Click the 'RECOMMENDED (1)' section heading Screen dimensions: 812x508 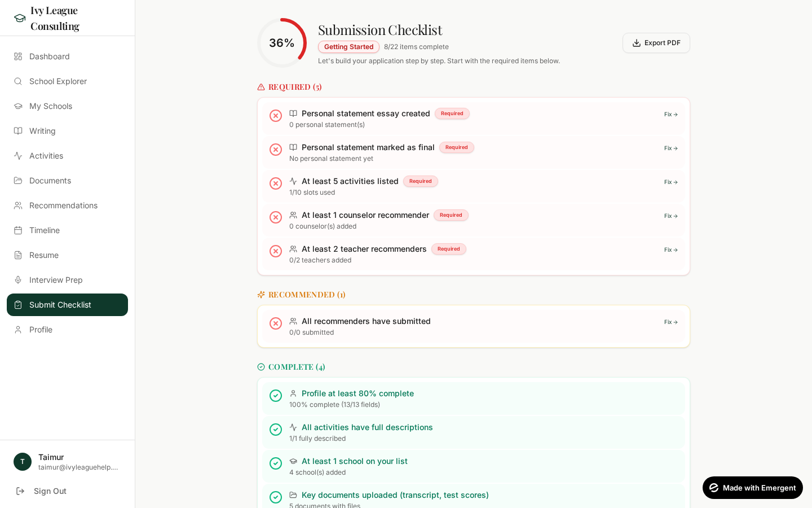(307, 295)
